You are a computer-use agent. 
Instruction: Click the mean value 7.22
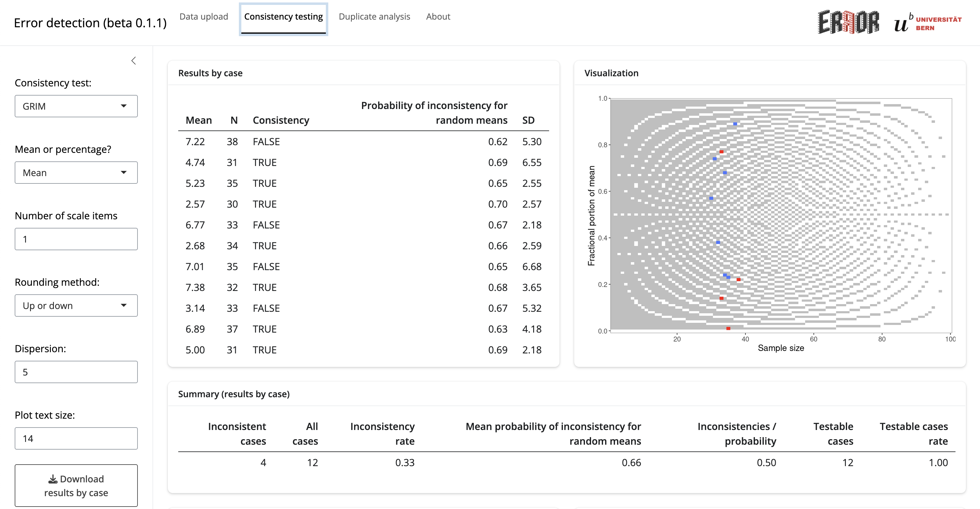point(195,141)
